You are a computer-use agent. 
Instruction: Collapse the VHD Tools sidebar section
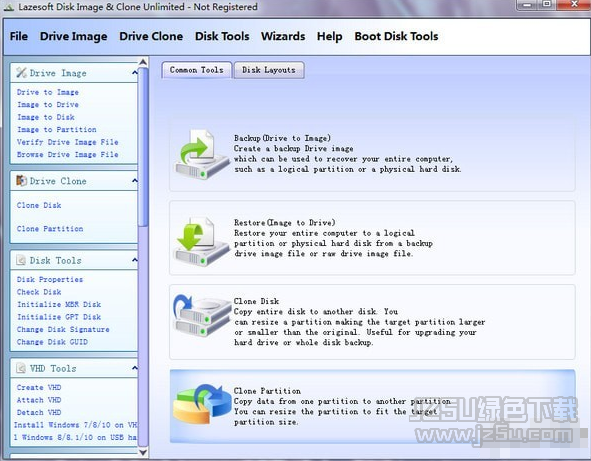135,368
